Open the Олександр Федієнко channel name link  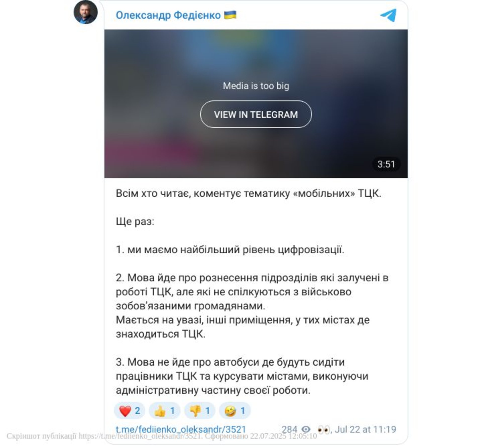tap(168, 15)
